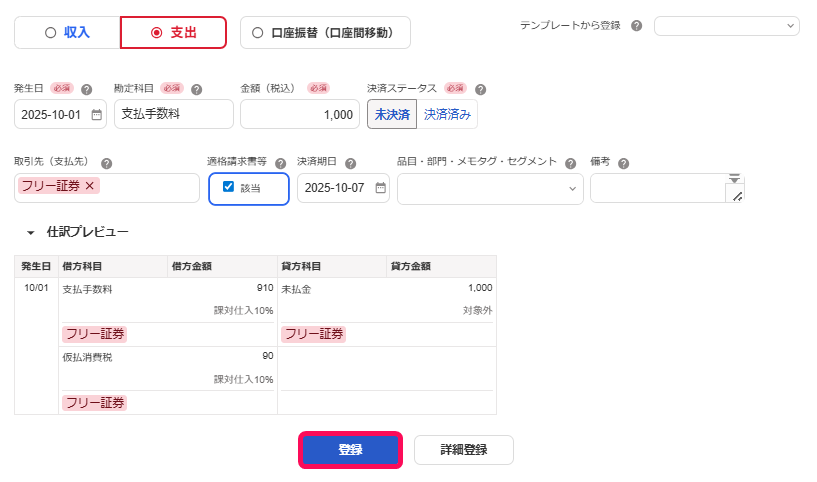This screenshot has height=482, width=817.
Task: Click help icon beside 発生日 label
Action: pos(86,89)
